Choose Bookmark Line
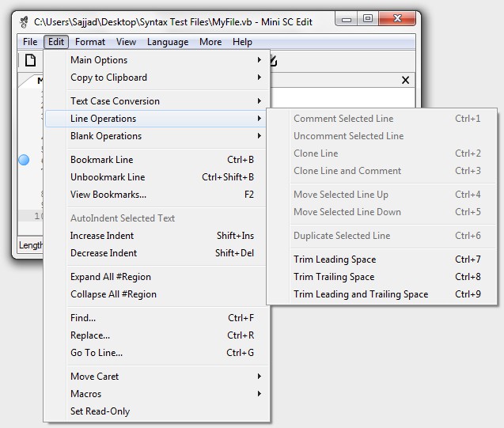This screenshot has height=428, width=504. click(x=156, y=160)
